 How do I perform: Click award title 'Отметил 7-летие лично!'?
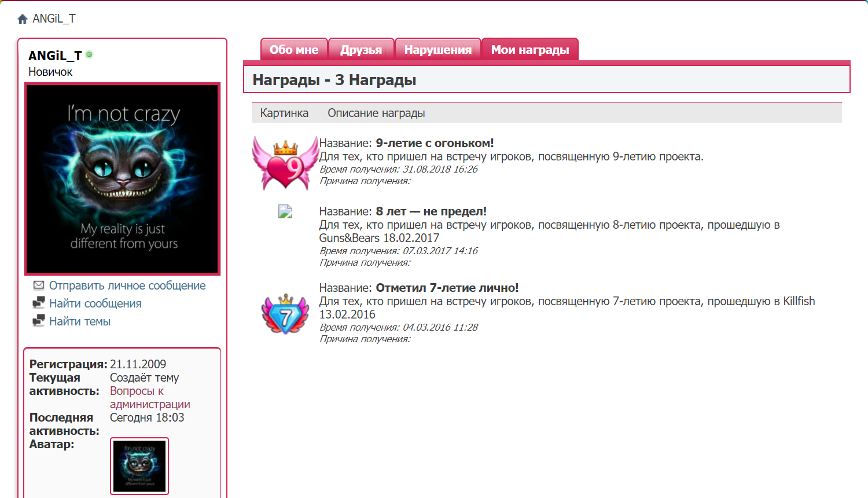click(x=447, y=288)
